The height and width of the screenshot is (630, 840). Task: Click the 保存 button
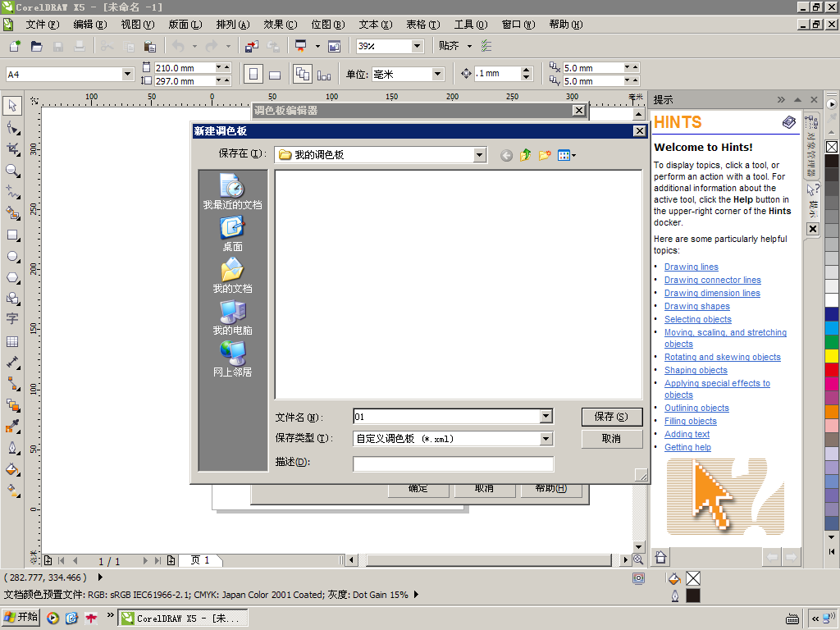(611, 417)
